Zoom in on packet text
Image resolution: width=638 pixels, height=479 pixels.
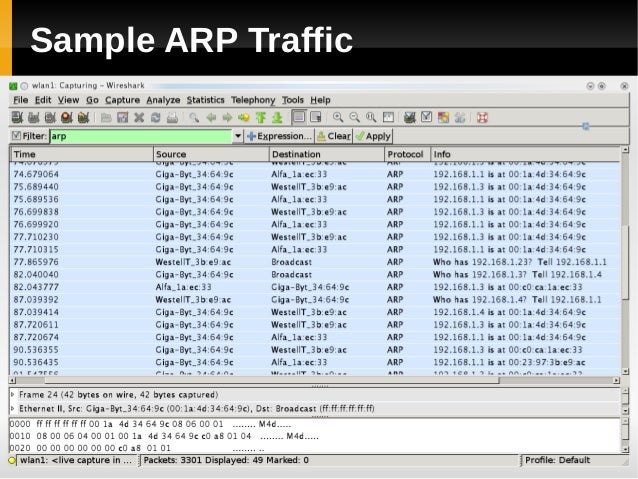[338, 118]
